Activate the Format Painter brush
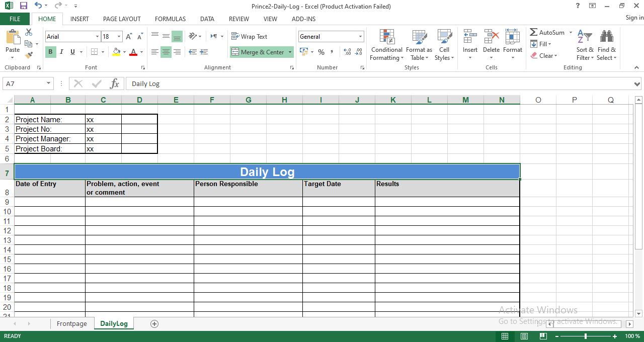 pyautogui.click(x=29, y=55)
